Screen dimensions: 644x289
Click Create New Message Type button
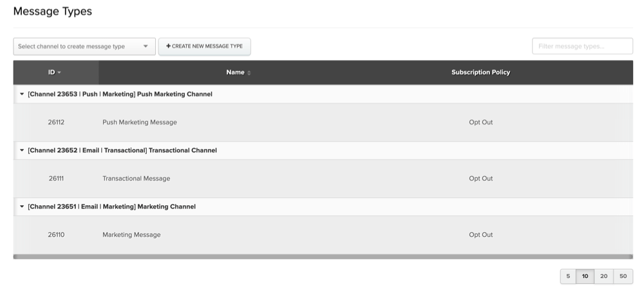pos(205,46)
